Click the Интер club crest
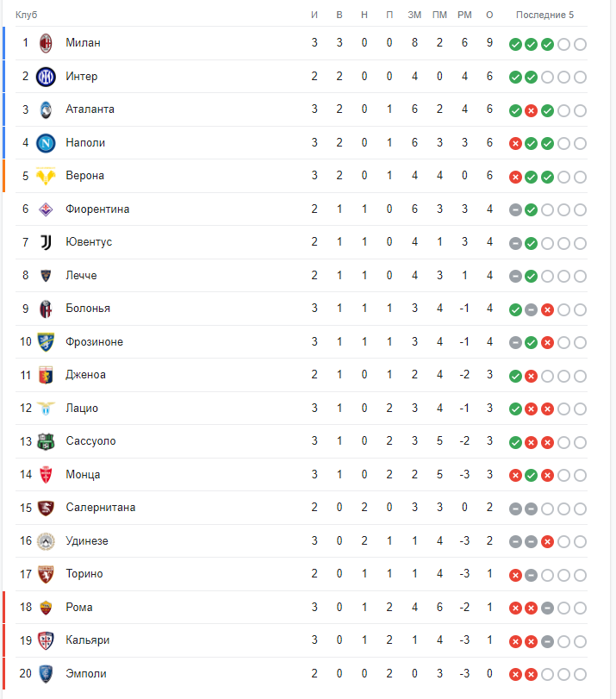Image resolution: width=616 pixels, height=699 pixels. tap(46, 77)
